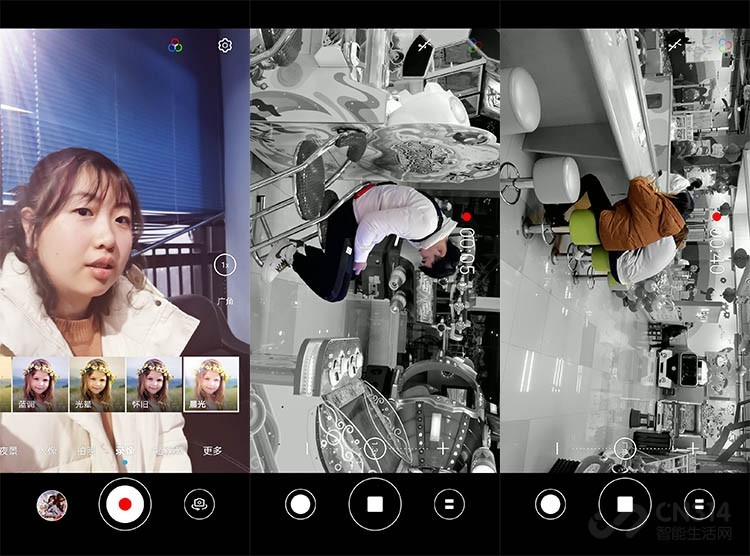Open the 更多 modes tab
Screen dimensions: 750x556
pyautogui.click(x=212, y=451)
